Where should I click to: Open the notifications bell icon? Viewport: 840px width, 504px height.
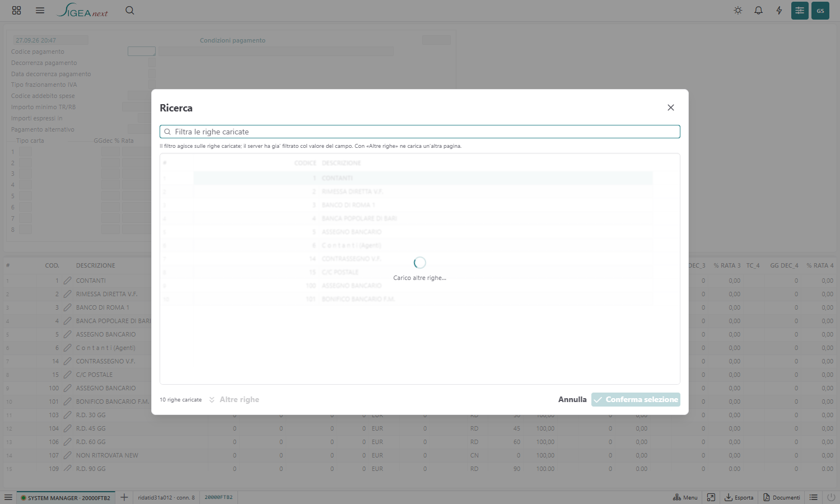(x=759, y=11)
